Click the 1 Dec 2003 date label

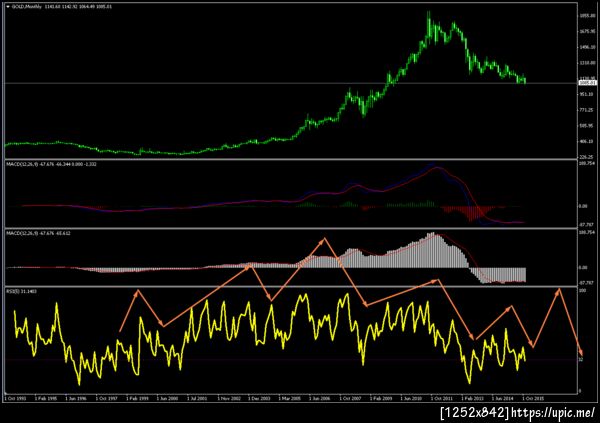pos(259,399)
